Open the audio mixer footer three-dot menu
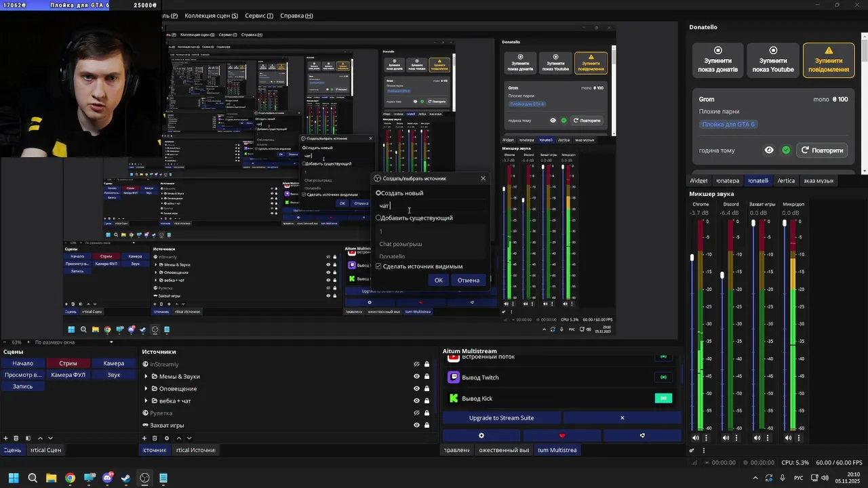This screenshot has width=868, height=488. [703, 450]
